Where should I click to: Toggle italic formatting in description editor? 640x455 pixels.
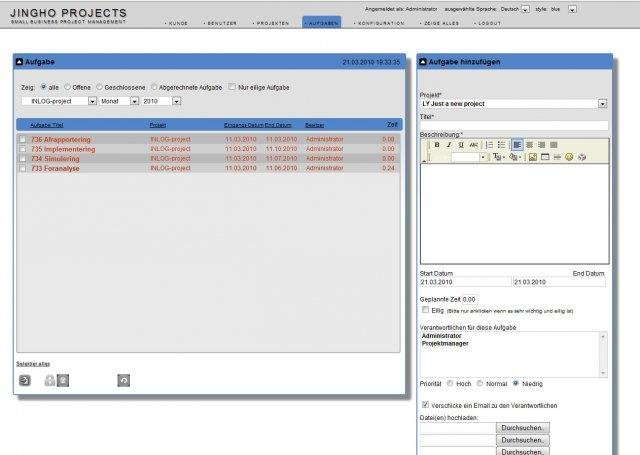tap(449, 145)
